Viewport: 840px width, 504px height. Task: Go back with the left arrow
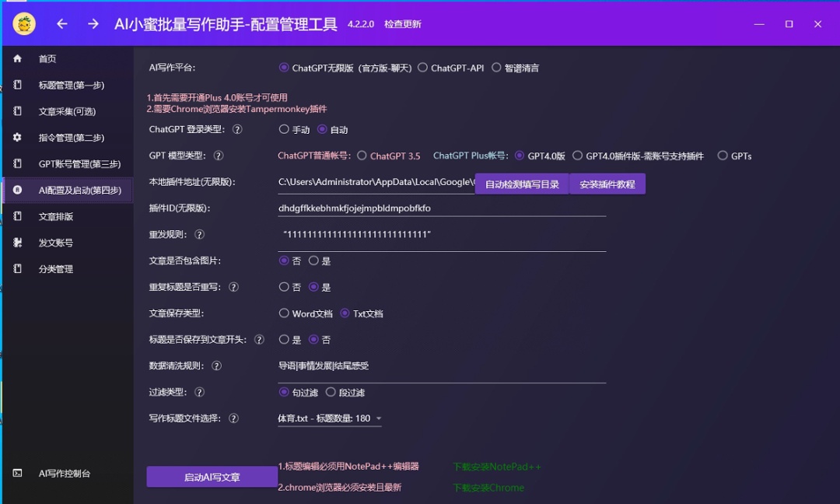pos(62,24)
